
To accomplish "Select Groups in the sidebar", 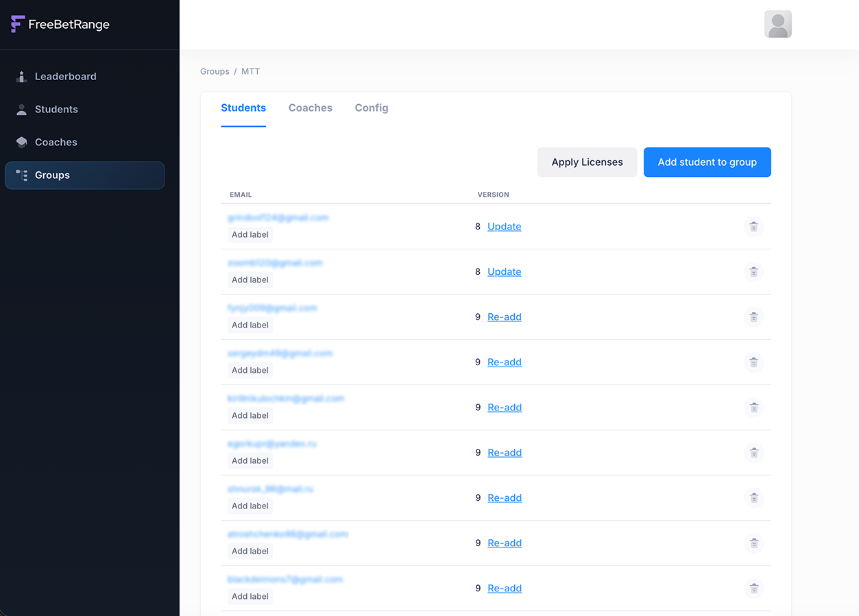I will pyautogui.click(x=52, y=175).
